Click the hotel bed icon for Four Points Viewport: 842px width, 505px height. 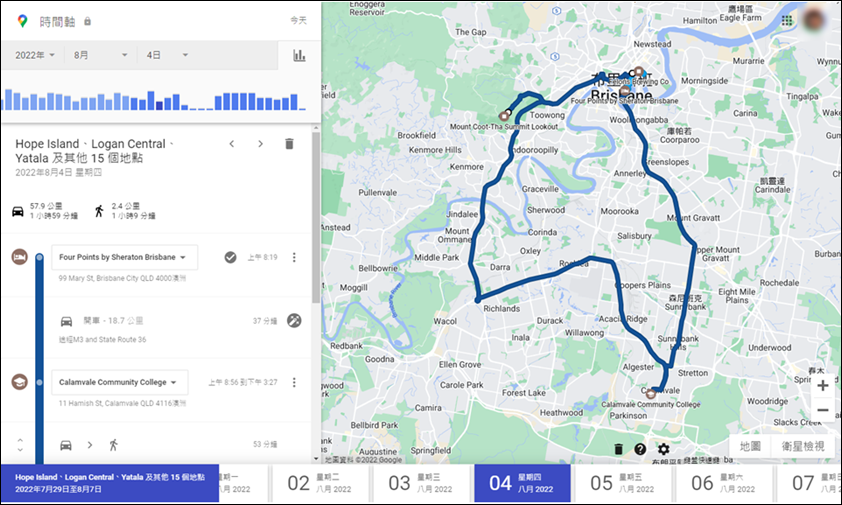pyautogui.click(x=20, y=257)
